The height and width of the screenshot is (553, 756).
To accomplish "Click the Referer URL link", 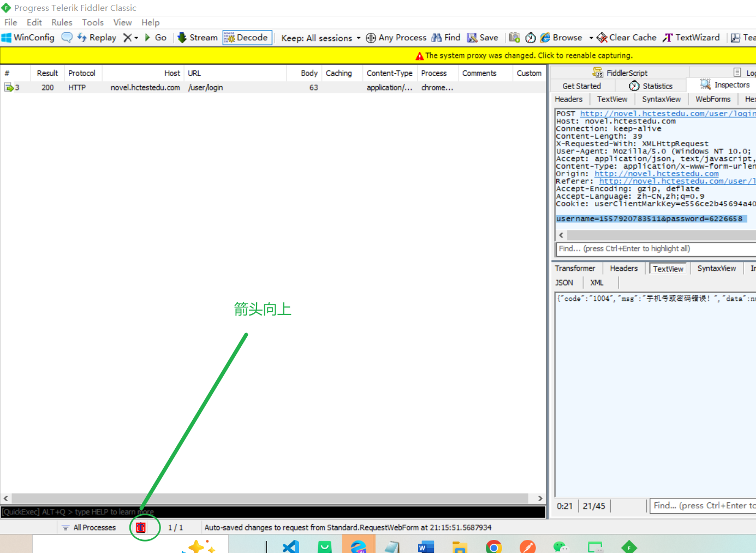I will [x=677, y=181].
